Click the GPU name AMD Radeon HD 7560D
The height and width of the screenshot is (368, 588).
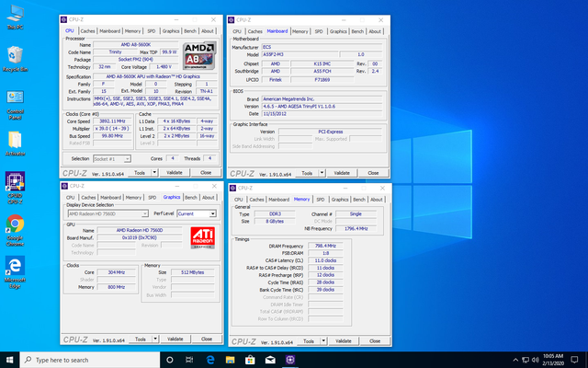click(139, 230)
